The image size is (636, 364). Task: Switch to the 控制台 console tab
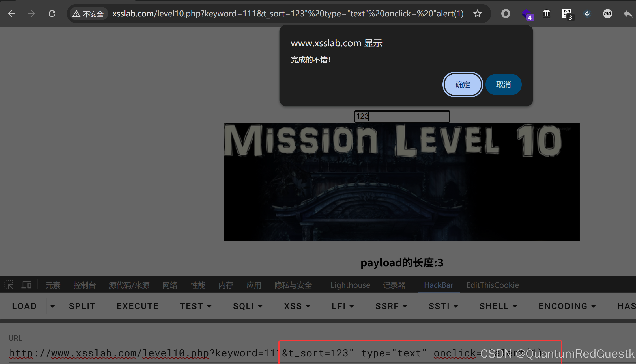click(x=85, y=285)
